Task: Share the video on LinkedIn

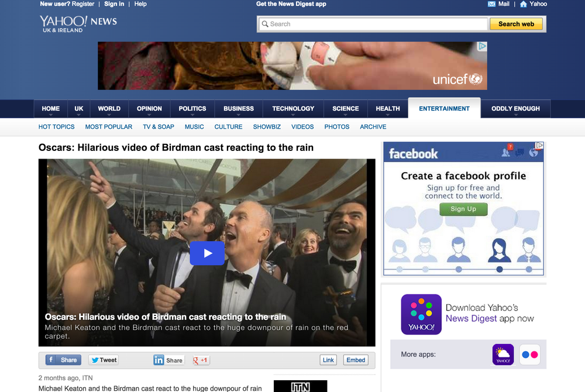Action: pos(168,360)
